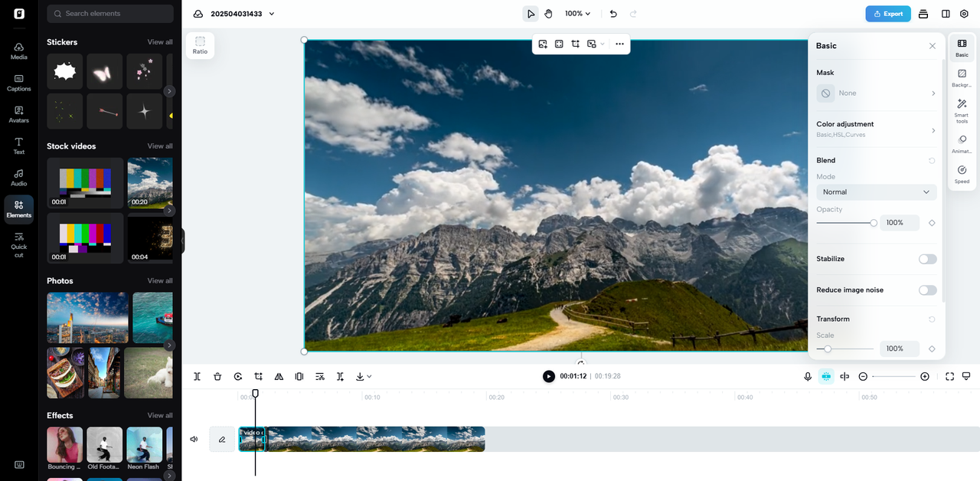Image resolution: width=980 pixels, height=481 pixels.
Task: Play the video preview
Action: [549, 376]
